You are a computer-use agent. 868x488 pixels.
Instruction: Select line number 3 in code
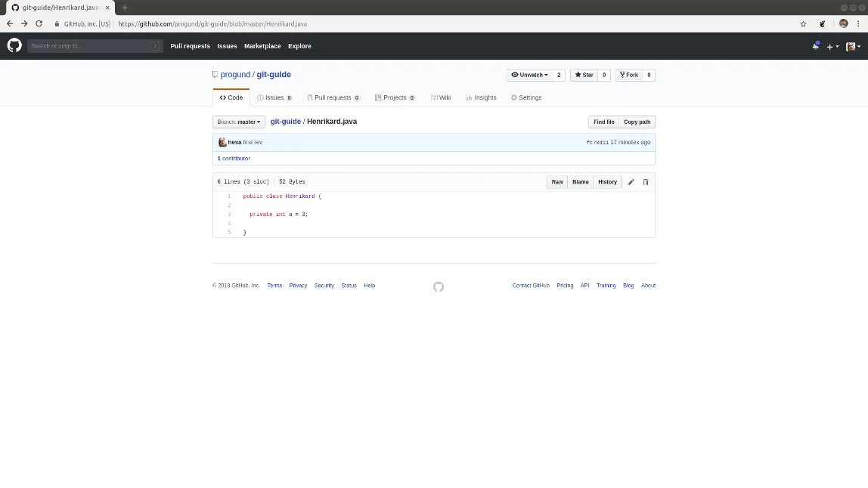pyautogui.click(x=229, y=214)
